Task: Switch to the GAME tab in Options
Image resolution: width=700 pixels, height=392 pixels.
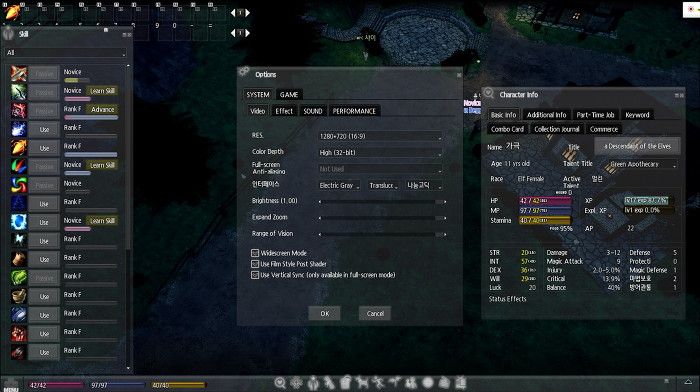Action: click(289, 95)
